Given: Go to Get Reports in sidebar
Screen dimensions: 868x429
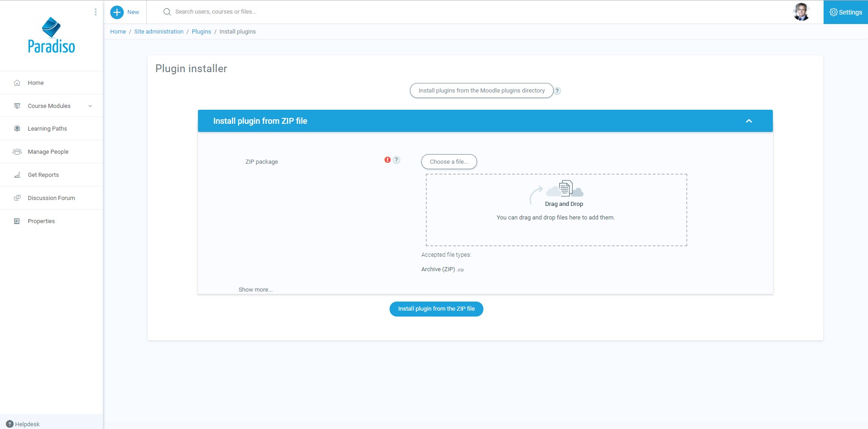Looking at the screenshot, I should [x=43, y=175].
